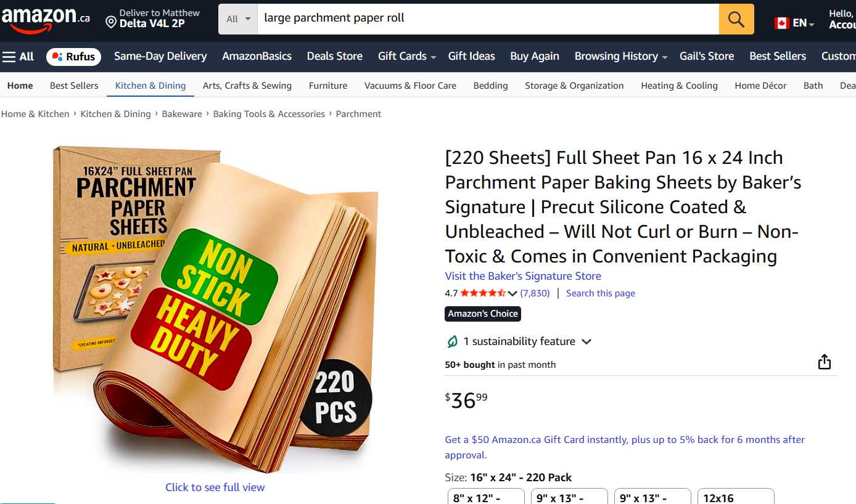Viewport: 856px width, 504px height.
Task: Click the star rating icons
Action: click(x=483, y=293)
